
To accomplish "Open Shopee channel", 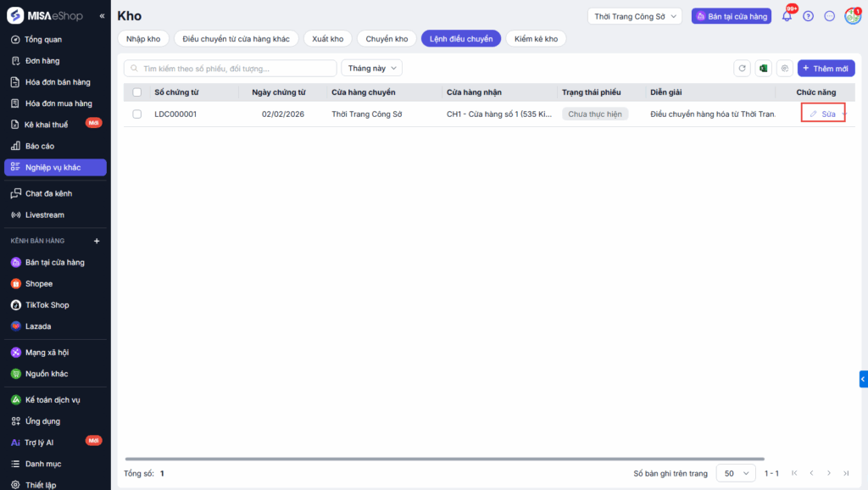I will [39, 283].
